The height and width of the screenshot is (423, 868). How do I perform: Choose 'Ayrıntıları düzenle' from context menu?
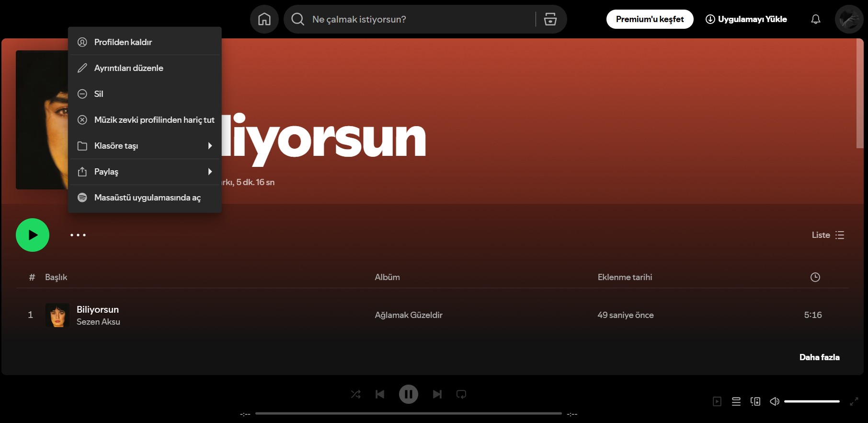[x=145, y=68]
